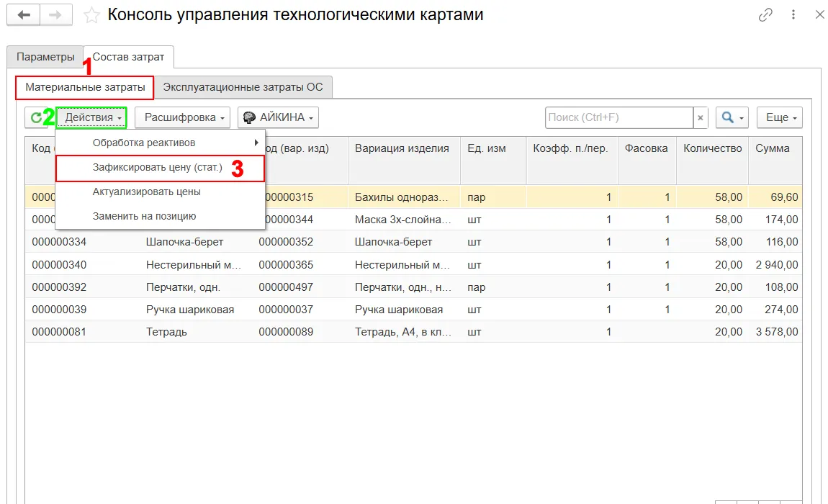Switch to the Параметры tab
This screenshot has height=504, width=828.
click(x=45, y=57)
